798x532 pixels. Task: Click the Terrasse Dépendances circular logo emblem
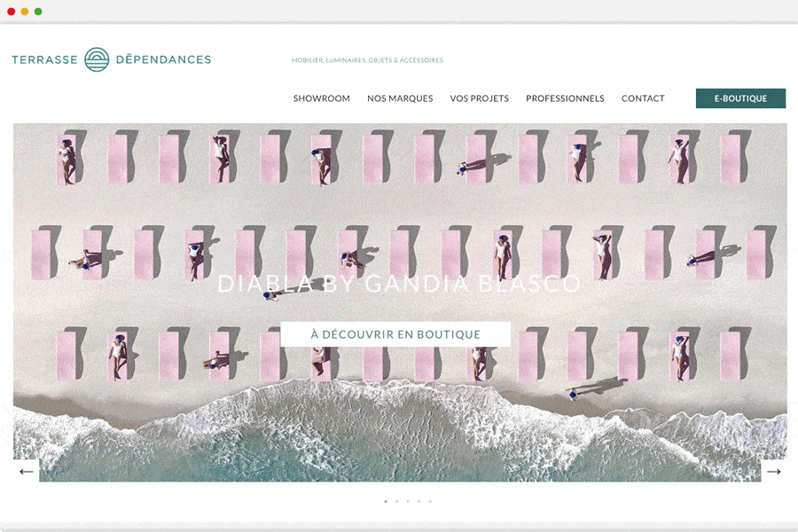(x=97, y=59)
